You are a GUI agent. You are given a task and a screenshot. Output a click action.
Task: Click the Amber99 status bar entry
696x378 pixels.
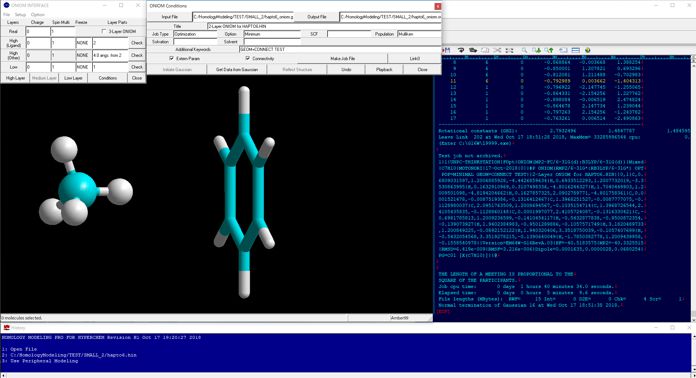coord(399,318)
